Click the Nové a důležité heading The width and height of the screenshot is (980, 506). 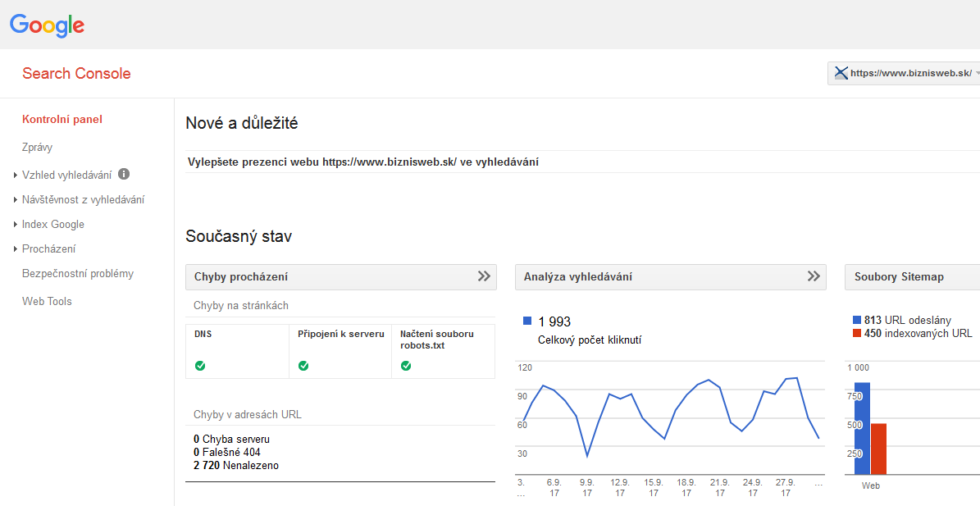click(x=242, y=124)
